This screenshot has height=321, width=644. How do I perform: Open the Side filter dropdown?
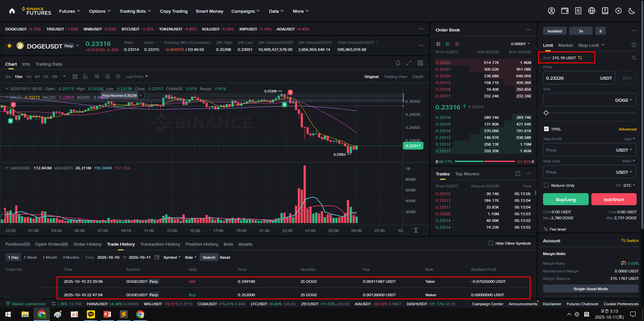[x=191, y=257]
